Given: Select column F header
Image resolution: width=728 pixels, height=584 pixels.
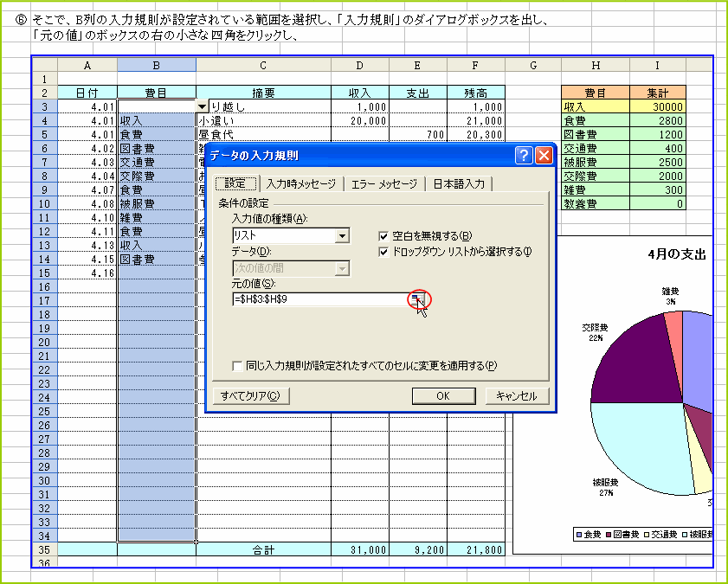Looking at the screenshot, I should (x=475, y=65).
